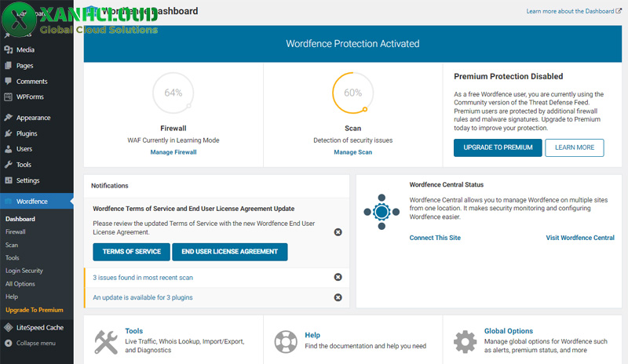This screenshot has height=364, width=628.
Task: Dismiss the 3 issues found notification
Action: tap(338, 277)
